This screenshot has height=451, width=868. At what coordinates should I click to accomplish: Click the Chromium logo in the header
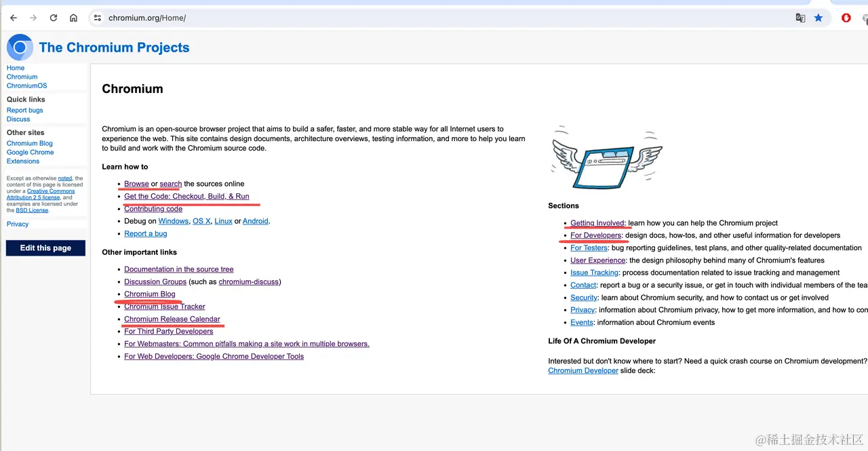(20, 47)
